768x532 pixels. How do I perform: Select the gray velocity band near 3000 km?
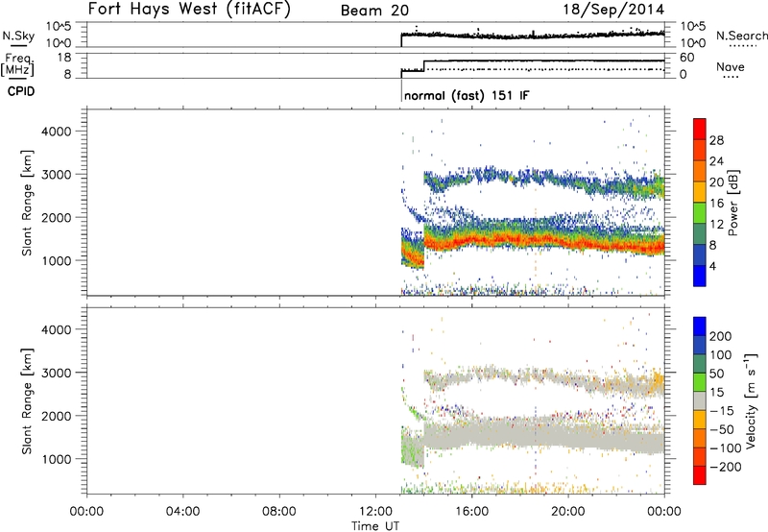click(543, 379)
